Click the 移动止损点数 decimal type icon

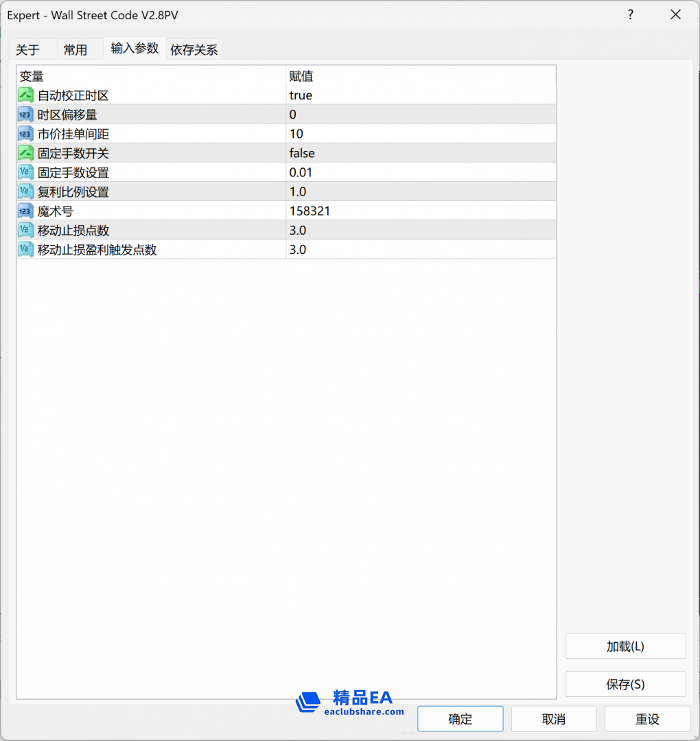pos(25,230)
